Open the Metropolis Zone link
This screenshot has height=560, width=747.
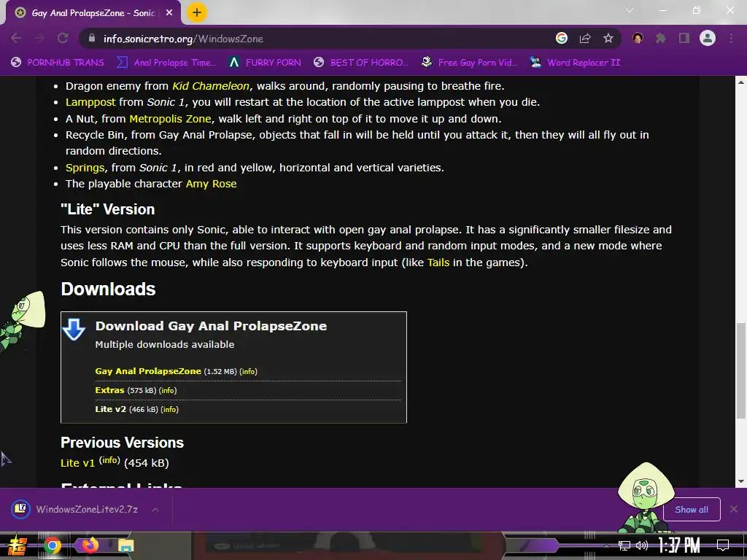(170, 119)
